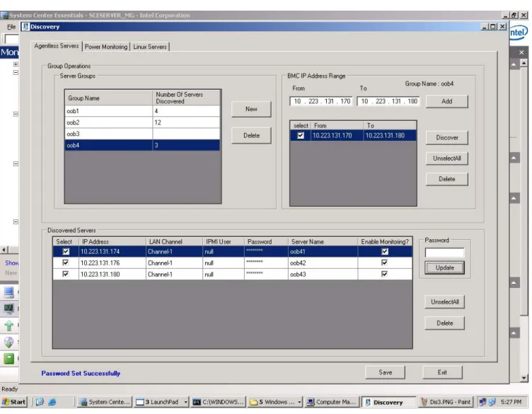Click the right scrollbar down arrow
Viewport: 532px width, 414px height.
524,378
